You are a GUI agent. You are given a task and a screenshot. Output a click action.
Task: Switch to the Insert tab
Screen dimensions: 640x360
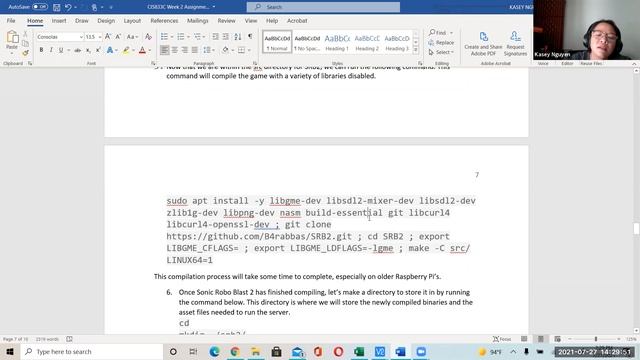tap(59, 20)
